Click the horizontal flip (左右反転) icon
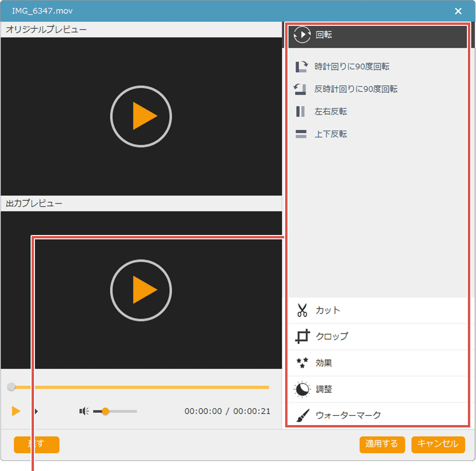Viewport: 476px width, 471px height. 301,112
